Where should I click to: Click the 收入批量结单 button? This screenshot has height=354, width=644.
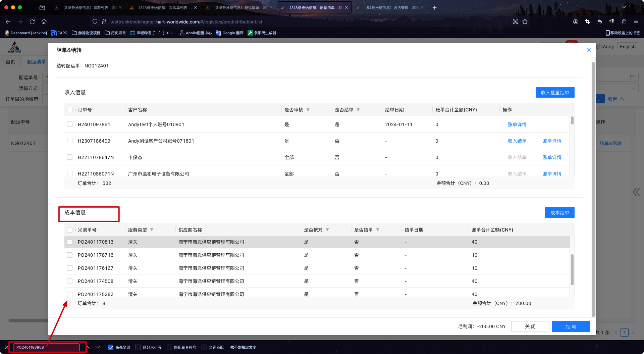point(555,93)
